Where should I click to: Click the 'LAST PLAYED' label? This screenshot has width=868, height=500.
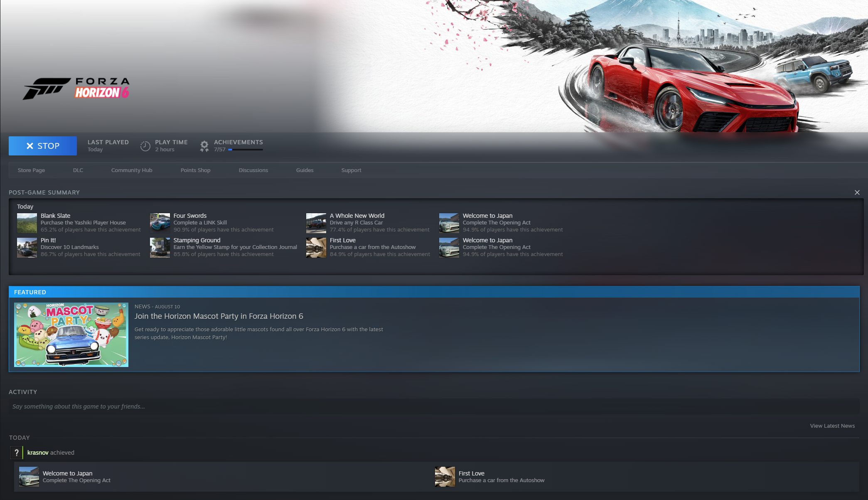(108, 142)
